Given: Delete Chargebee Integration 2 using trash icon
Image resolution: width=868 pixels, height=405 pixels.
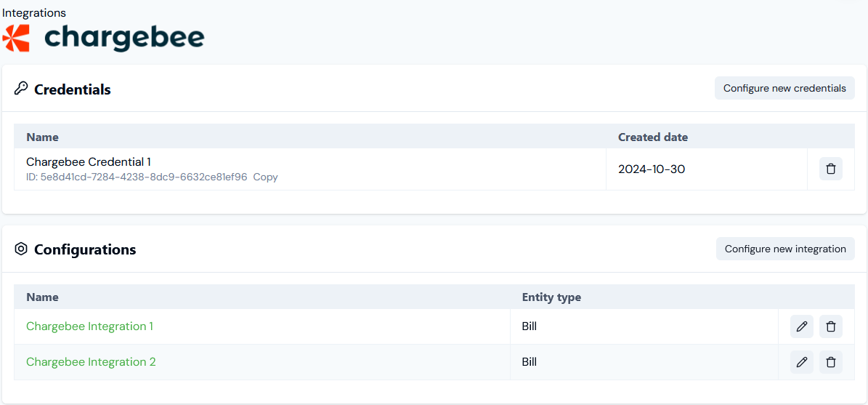Looking at the screenshot, I should pyautogui.click(x=830, y=362).
